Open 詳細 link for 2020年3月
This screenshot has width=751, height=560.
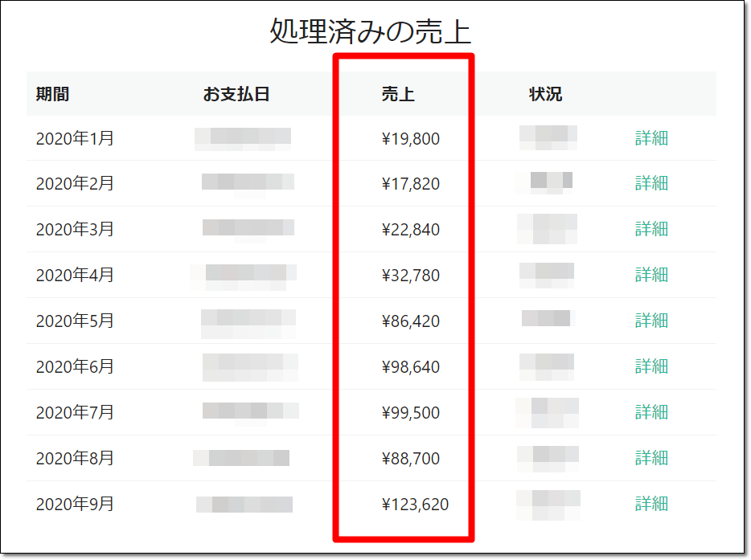(x=651, y=229)
